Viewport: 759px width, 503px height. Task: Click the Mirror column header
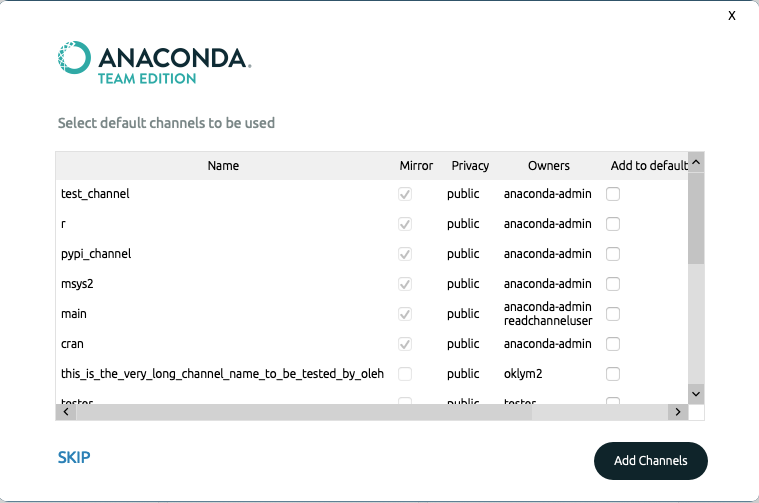(x=416, y=166)
